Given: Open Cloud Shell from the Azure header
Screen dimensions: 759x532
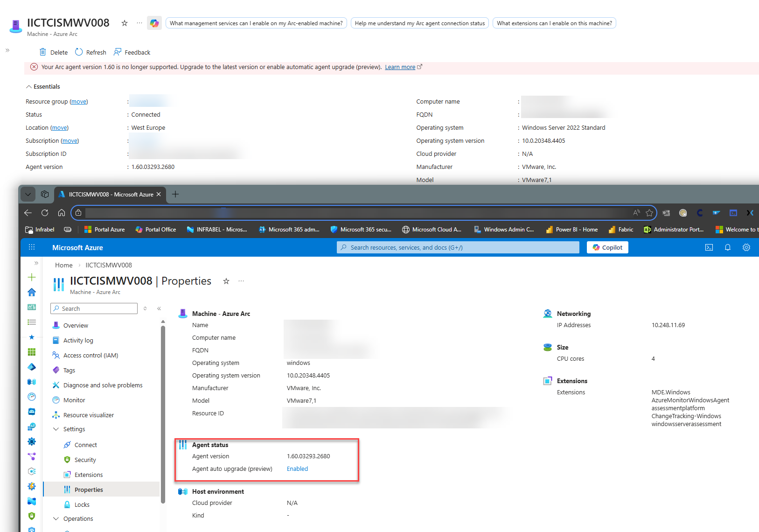Looking at the screenshot, I should pos(709,247).
